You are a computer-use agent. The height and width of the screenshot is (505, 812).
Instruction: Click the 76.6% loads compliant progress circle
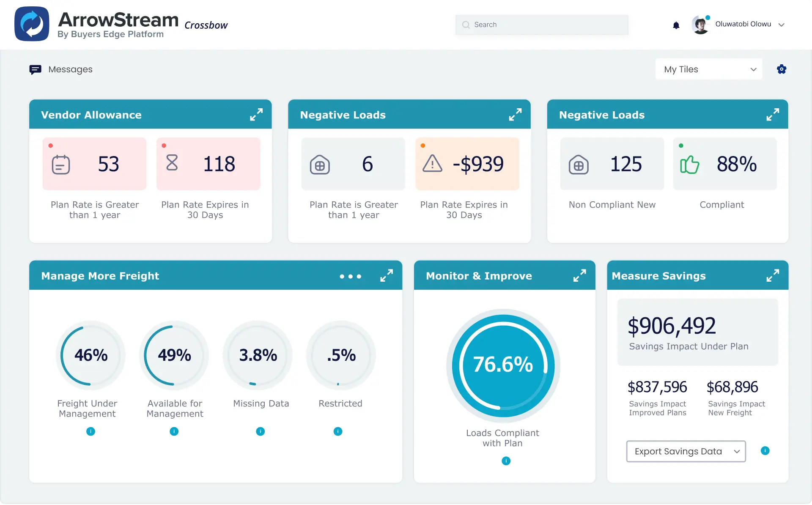(503, 365)
